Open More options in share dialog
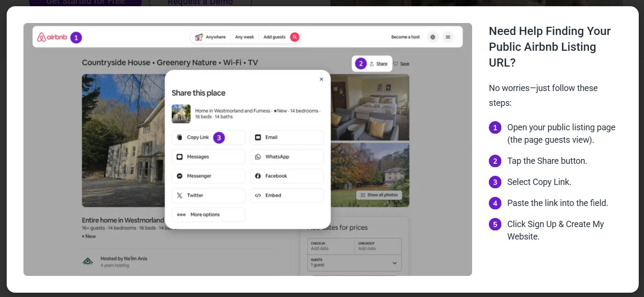644x297 pixels. pyautogui.click(x=208, y=215)
